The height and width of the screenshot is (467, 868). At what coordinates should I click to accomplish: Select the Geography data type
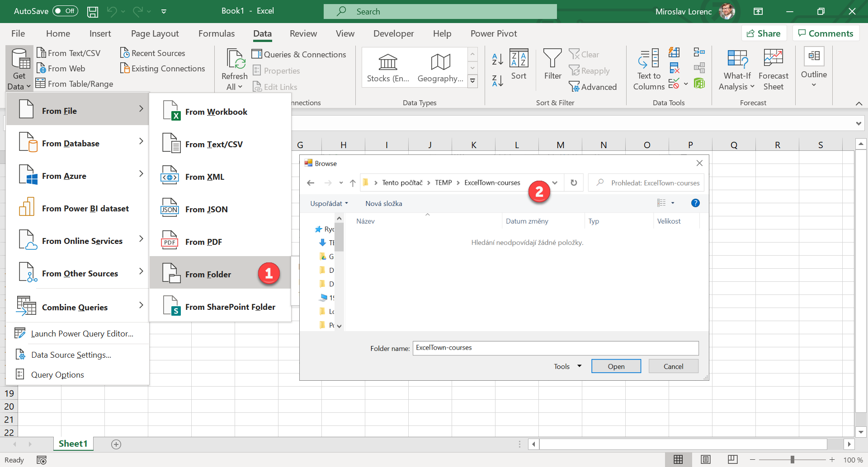pyautogui.click(x=440, y=68)
